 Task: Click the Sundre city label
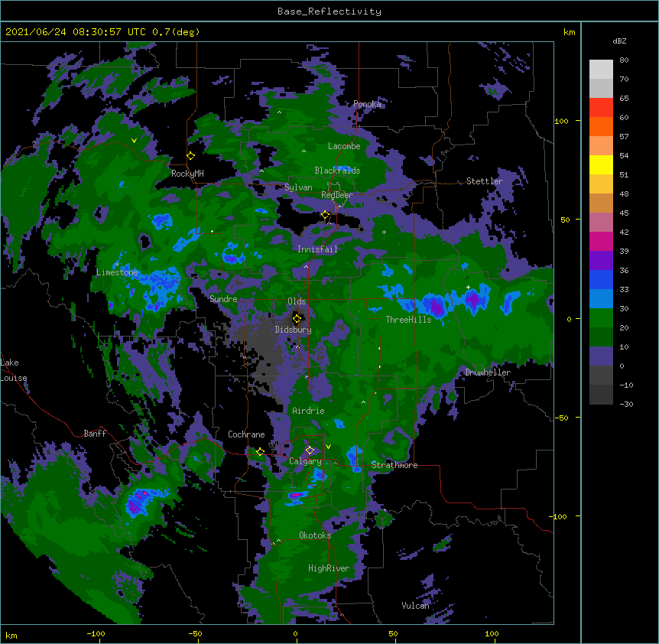(x=223, y=299)
